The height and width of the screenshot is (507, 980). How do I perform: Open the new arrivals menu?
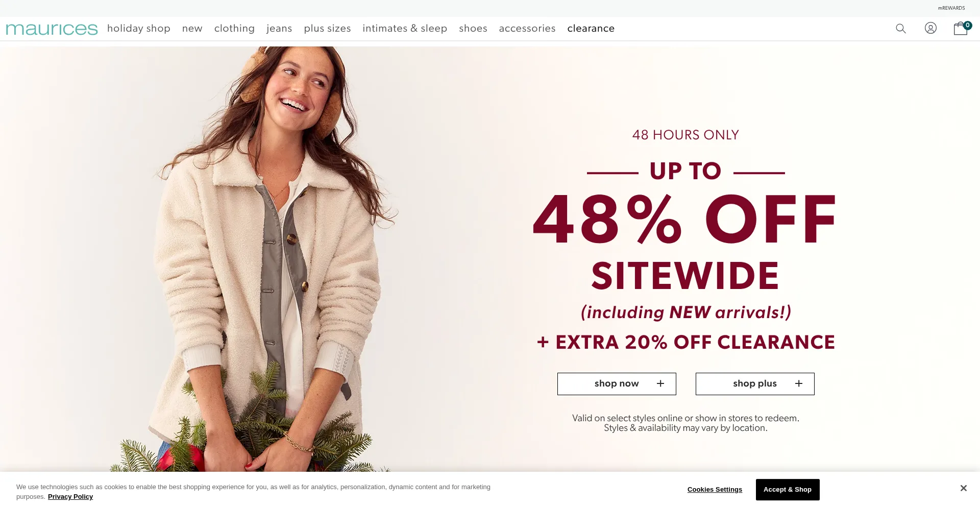coord(192,29)
